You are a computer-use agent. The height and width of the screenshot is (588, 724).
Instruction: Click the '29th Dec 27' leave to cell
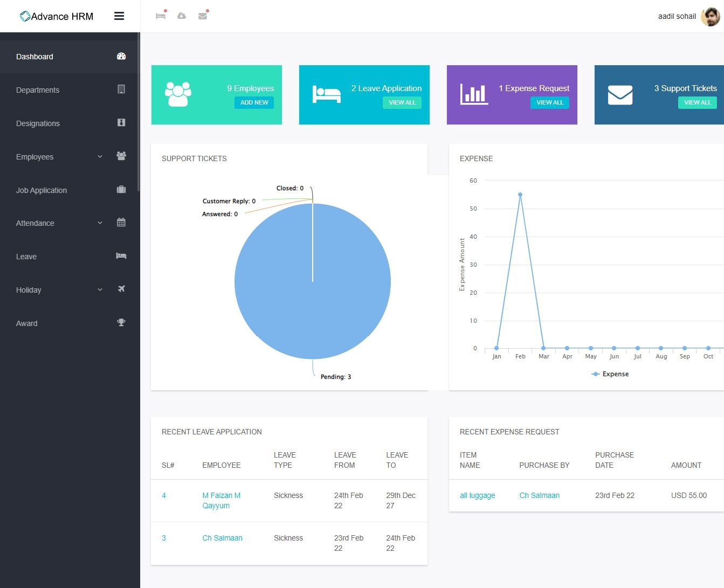(401, 501)
